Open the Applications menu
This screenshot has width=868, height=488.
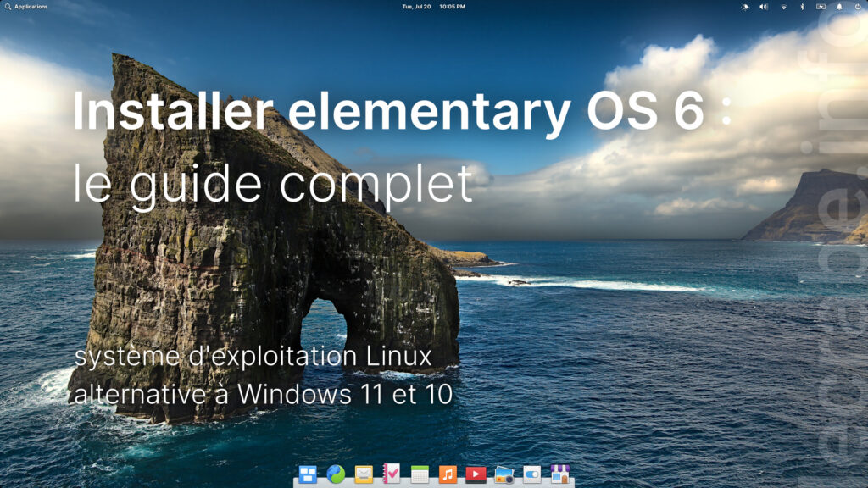coord(31,7)
